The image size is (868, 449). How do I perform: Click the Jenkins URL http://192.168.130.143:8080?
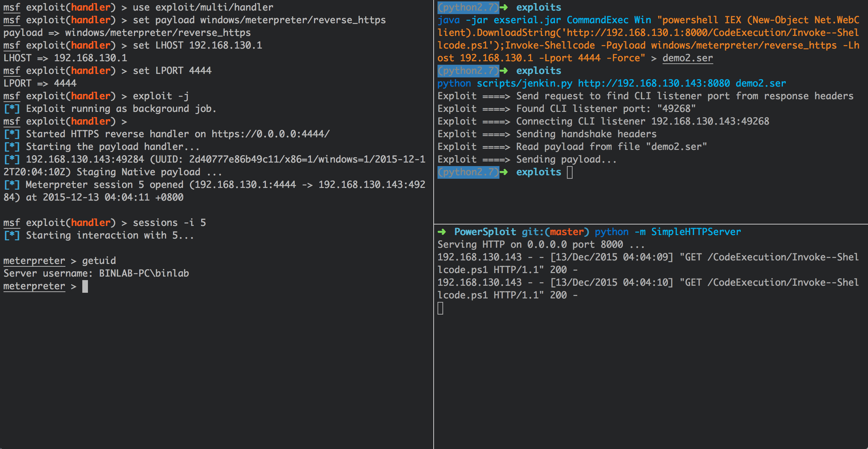click(654, 83)
